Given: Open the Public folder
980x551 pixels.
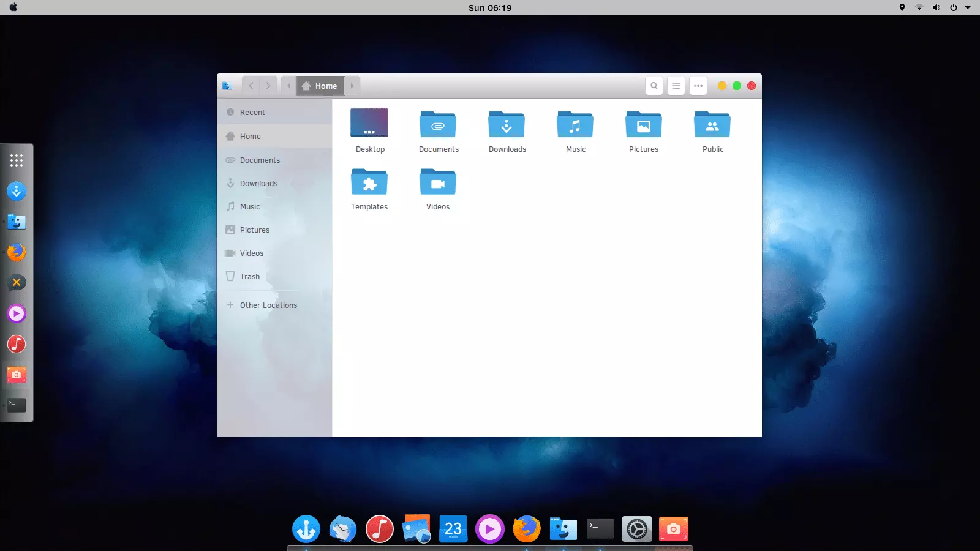Looking at the screenshot, I should pos(712,126).
